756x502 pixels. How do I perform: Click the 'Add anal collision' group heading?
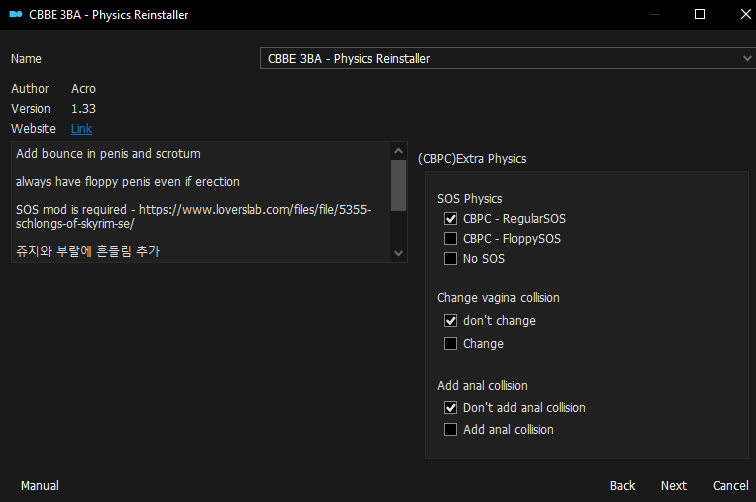click(x=482, y=386)
